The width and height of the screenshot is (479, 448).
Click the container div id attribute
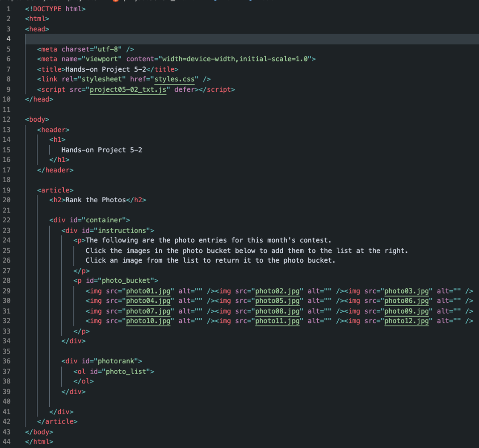point(105,220)
